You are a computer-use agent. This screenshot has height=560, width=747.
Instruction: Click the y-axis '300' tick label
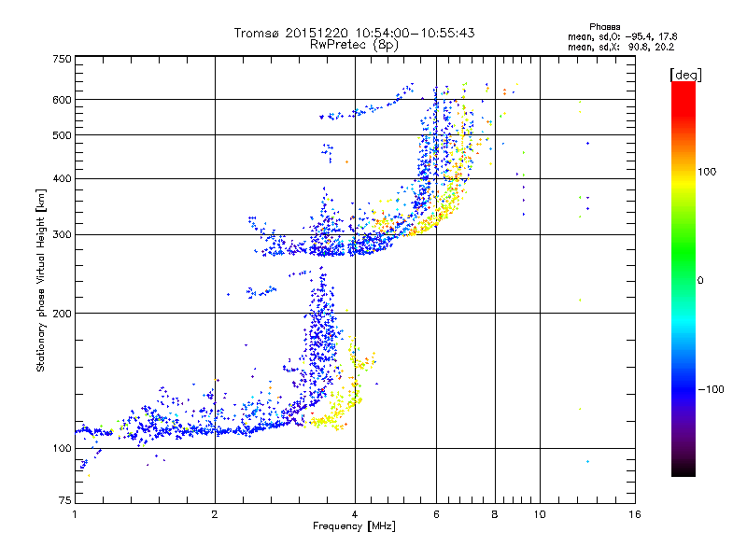[62, 234]
